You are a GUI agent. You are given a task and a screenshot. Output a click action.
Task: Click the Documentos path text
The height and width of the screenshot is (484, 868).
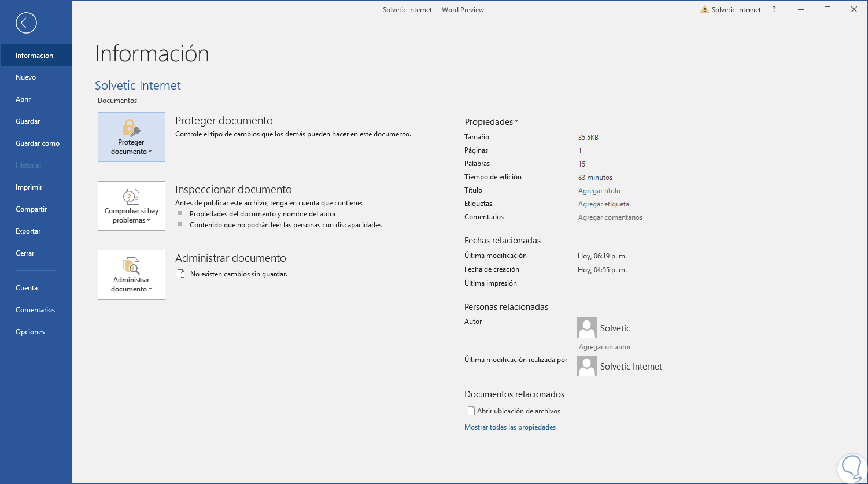[117, 101]
